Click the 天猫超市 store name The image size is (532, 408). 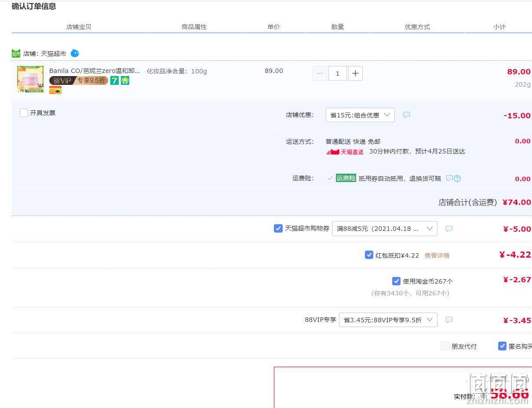53,54
